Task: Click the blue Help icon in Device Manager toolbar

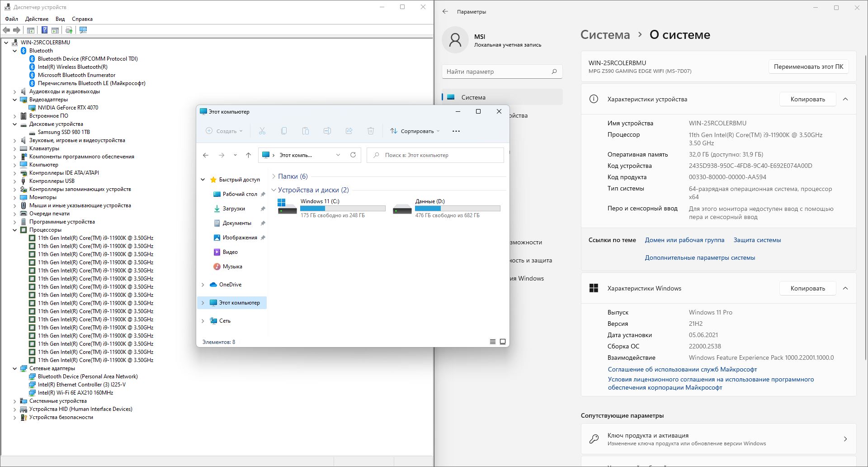Action: coord(44,30)
